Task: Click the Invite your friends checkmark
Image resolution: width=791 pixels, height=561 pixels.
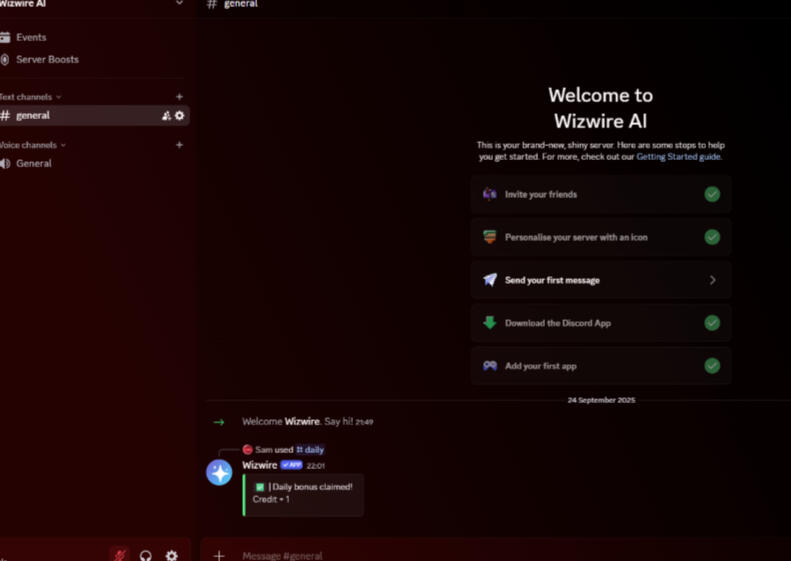Action: pyautogui.click(x=712, y=194)
